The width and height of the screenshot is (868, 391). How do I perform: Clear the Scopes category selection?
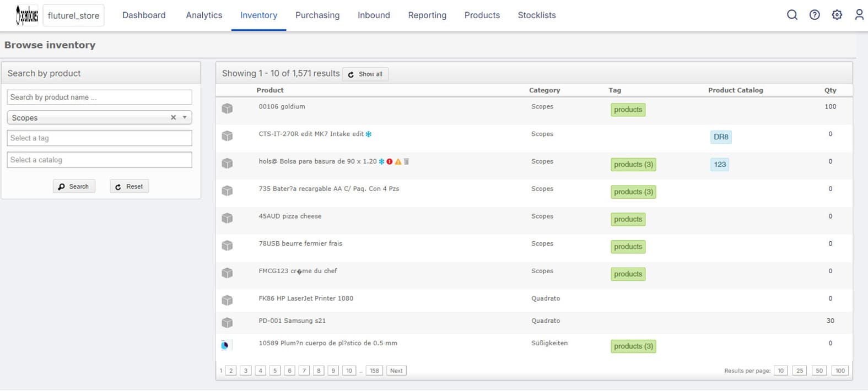[173, 117]
